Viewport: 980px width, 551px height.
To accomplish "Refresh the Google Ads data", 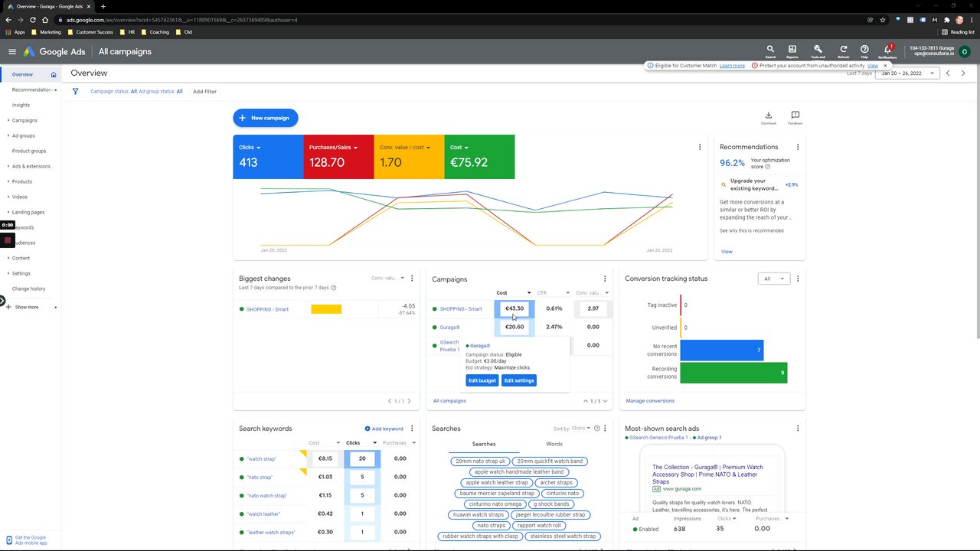I will coord(843,51).
